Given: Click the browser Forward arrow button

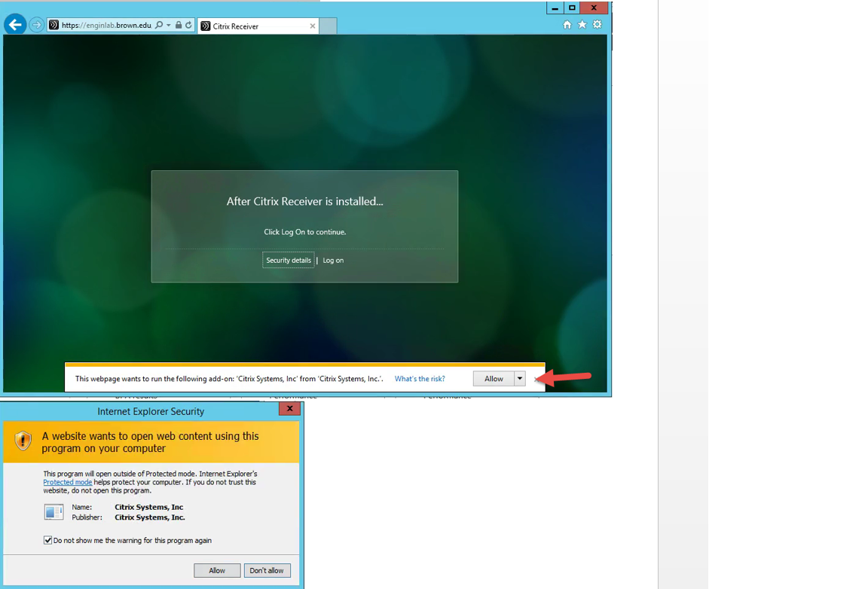Looking at the screenshot, I should click(36, 25).
